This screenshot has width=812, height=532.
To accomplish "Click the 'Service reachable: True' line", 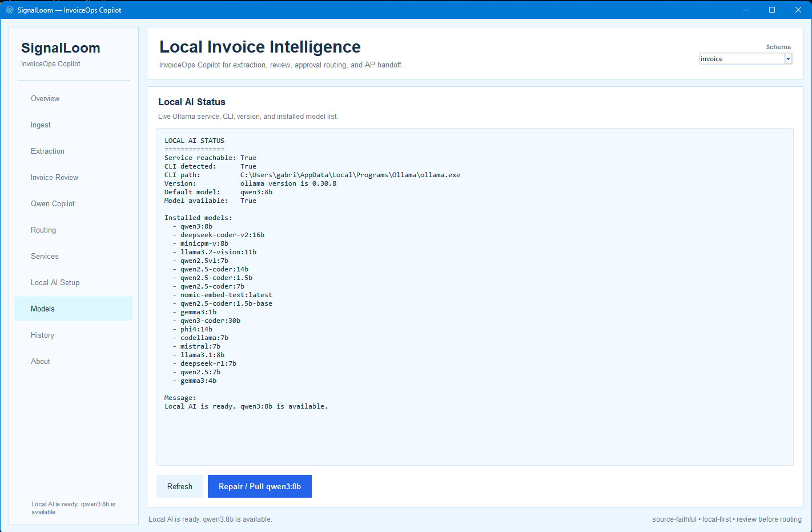I will [210, 158].
